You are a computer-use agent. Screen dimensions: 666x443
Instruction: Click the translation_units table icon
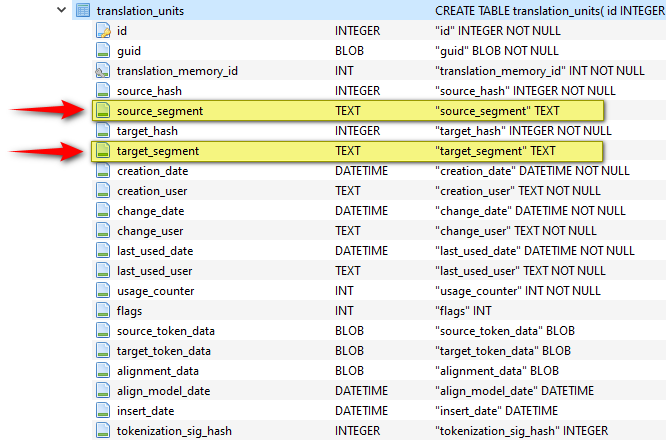82,10
